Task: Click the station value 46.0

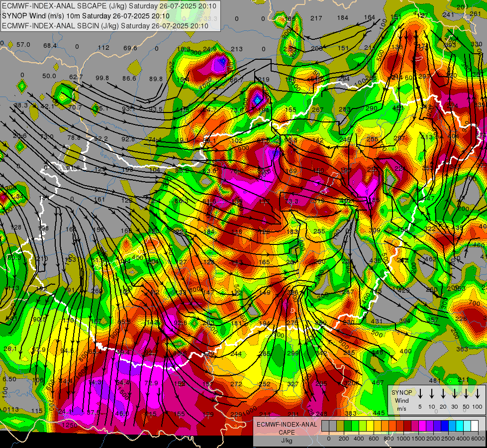Action: pos(122,414)
